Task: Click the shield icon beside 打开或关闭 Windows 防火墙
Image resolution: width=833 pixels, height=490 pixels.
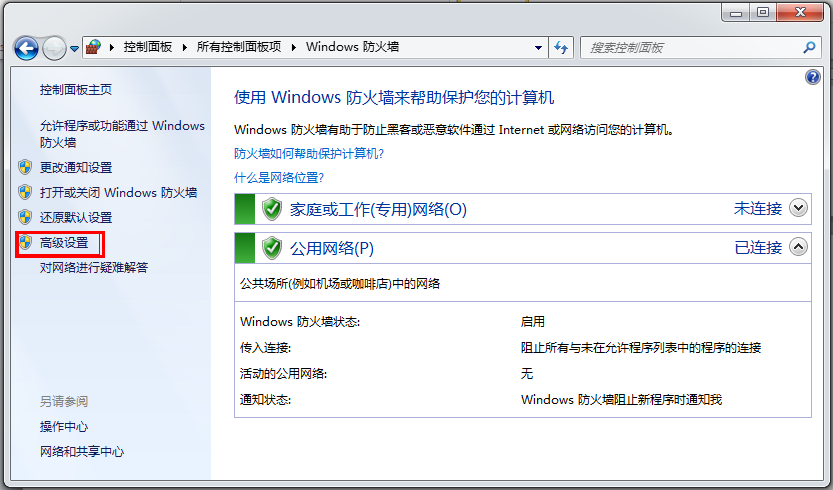Action: pyautogui.click(x=25, y=192)
